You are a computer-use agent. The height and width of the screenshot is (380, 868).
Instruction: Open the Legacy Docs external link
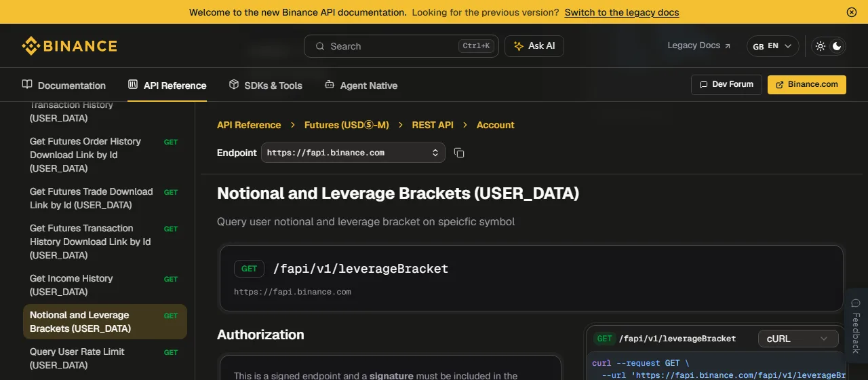pos(699,45)
